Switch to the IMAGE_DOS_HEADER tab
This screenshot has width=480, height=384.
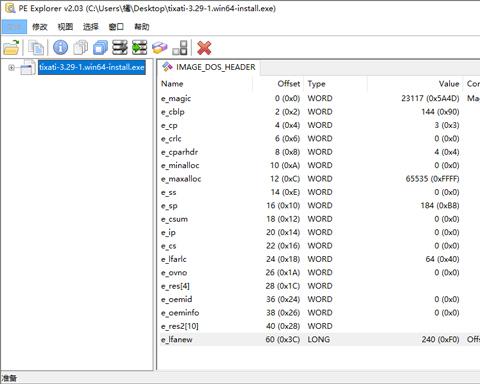click(209, 67)
